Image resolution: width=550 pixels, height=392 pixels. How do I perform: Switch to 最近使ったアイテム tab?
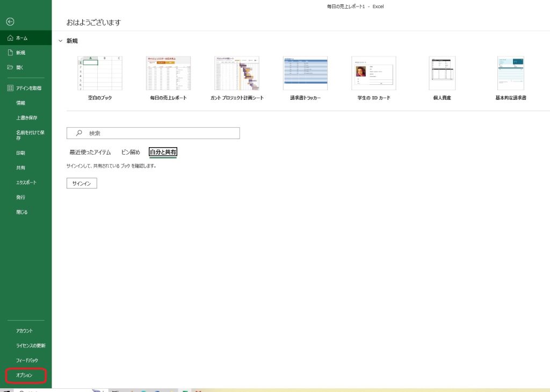click(x=90, y=153)
